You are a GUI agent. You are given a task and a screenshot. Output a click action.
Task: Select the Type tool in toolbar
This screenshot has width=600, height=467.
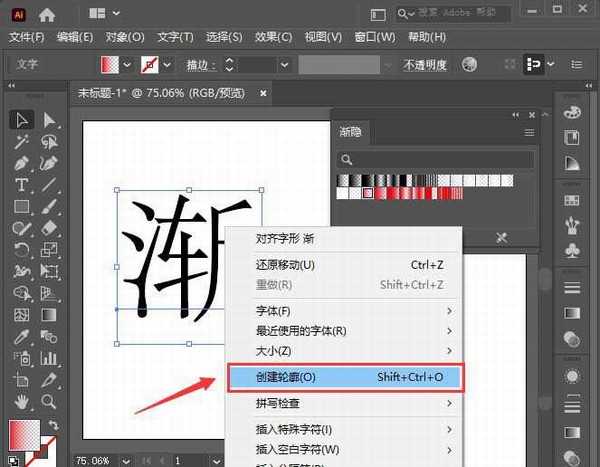click(x=21, y=186)
